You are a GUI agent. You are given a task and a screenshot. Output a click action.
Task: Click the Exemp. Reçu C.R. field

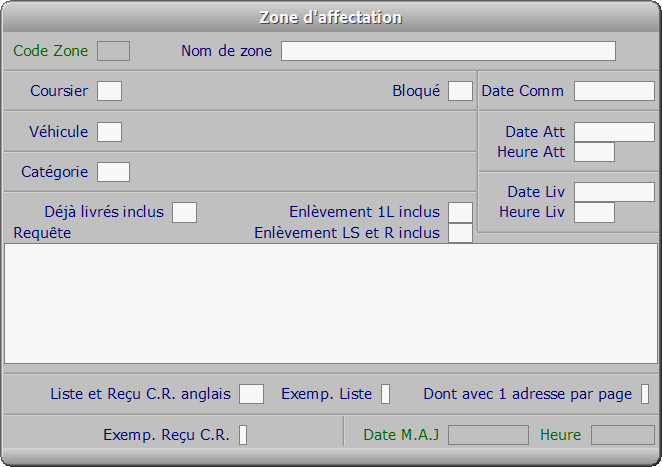point(243,435)
